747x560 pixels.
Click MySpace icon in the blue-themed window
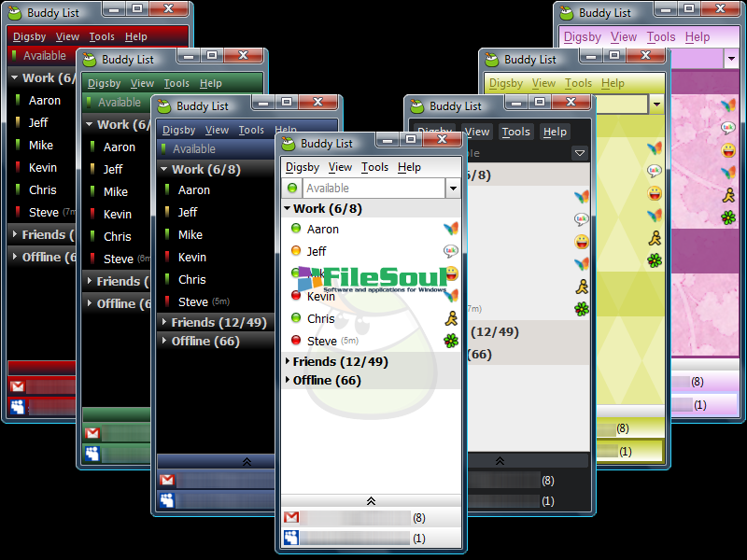(167, 500)
